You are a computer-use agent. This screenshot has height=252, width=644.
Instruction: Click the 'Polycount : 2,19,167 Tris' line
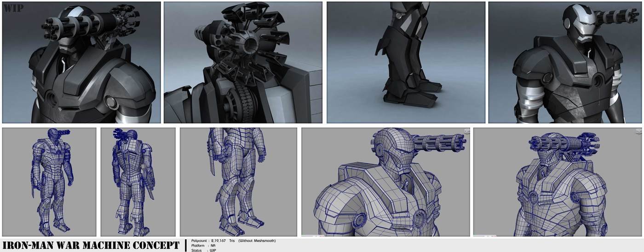213,240
